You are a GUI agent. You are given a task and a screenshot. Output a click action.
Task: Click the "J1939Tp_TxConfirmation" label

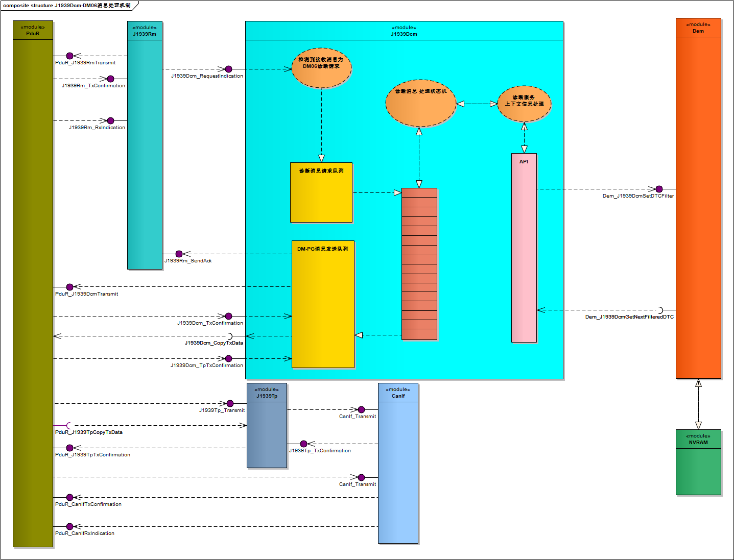(320, 451)
